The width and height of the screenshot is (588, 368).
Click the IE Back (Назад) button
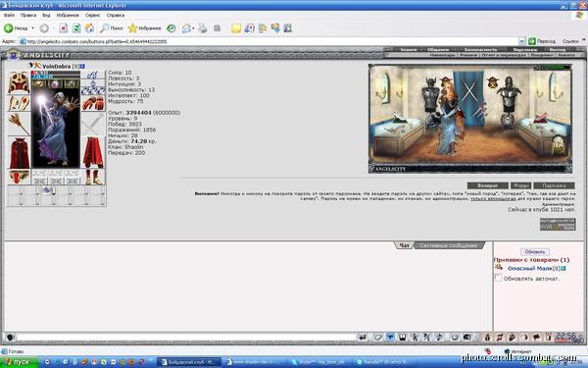tap(16, 28)
